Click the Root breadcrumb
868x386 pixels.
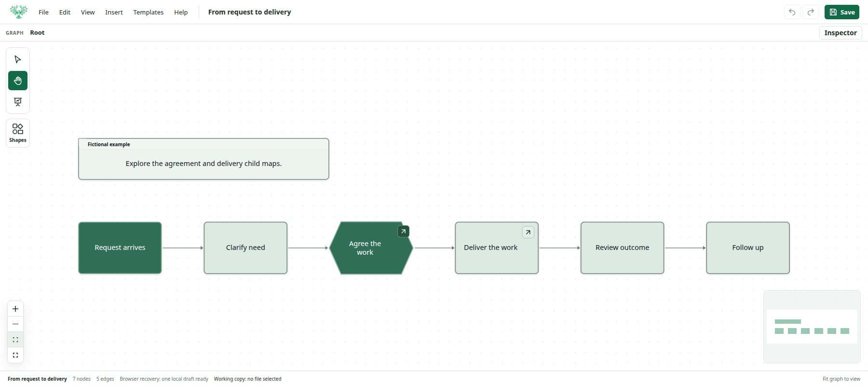point(37,33)
